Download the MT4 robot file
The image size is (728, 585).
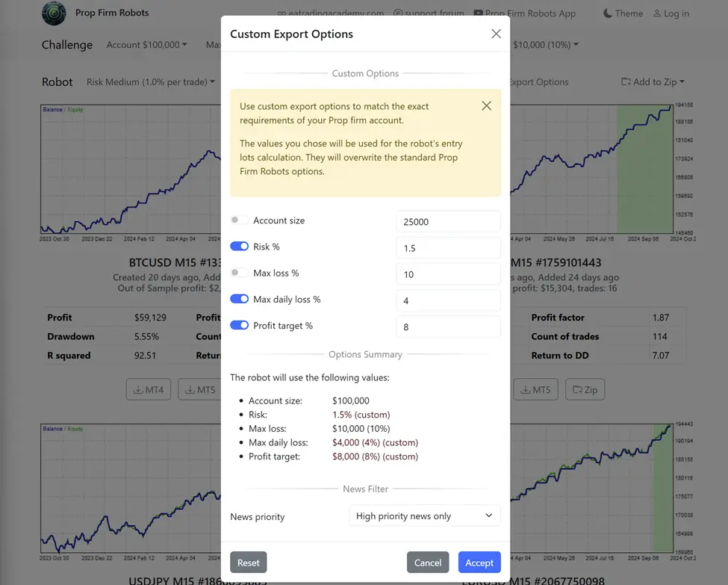(149, 389)
